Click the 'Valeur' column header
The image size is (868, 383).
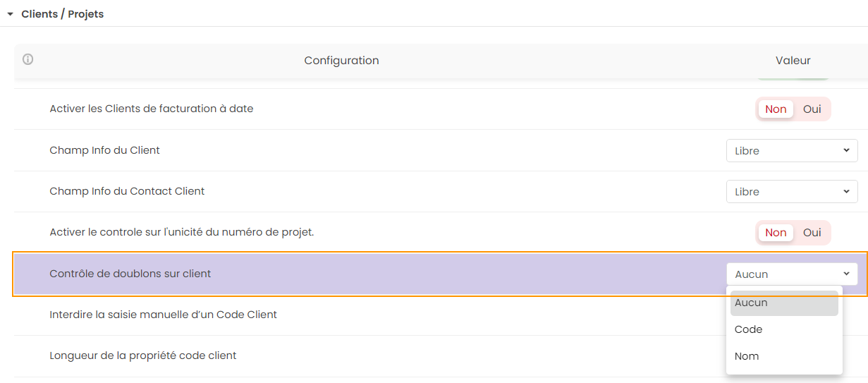[793, 61]
